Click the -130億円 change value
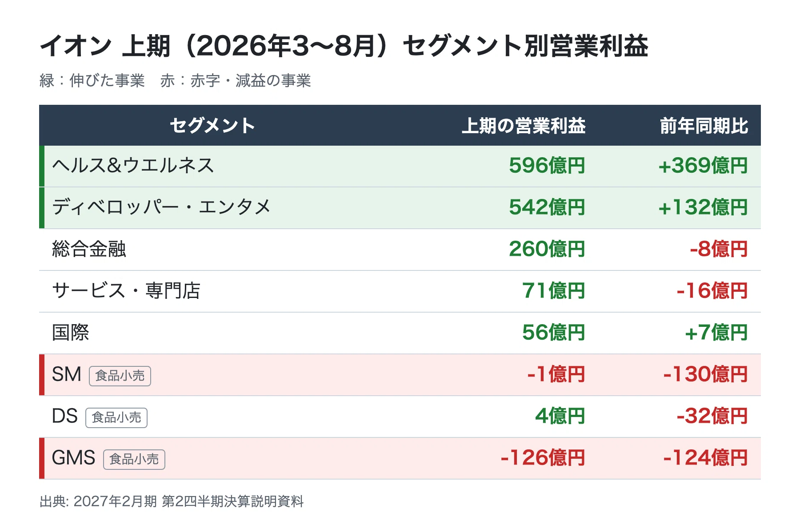Viewport: 800px width, 532px height. tap(705, 374)
